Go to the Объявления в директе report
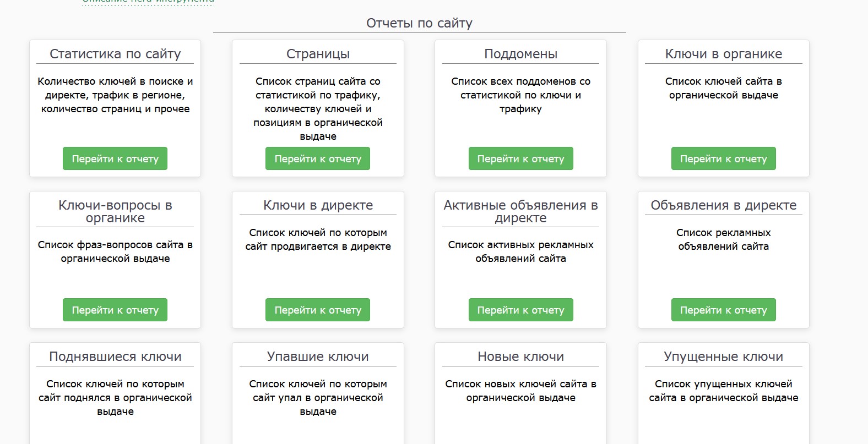 pos(723,310)
